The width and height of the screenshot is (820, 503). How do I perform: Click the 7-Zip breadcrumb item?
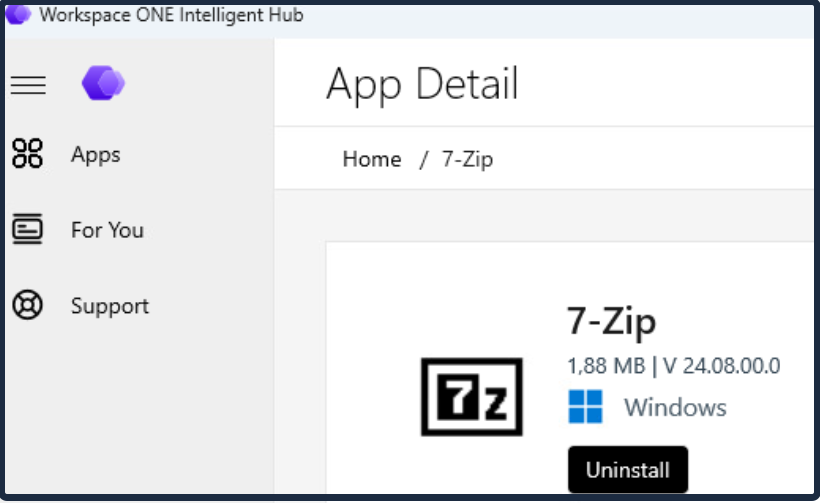(467, 159)
